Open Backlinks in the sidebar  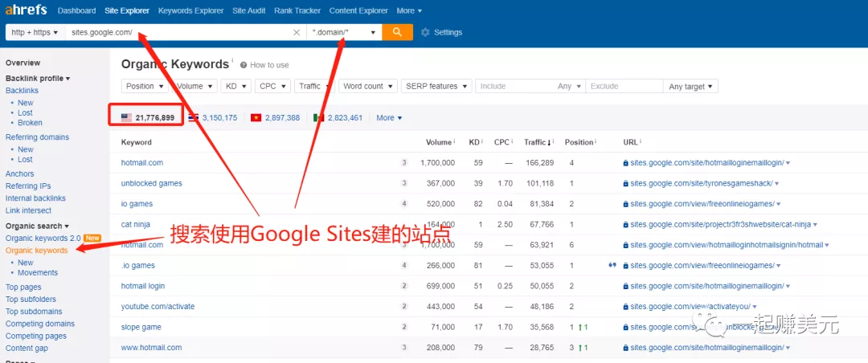tap(23, 90)
